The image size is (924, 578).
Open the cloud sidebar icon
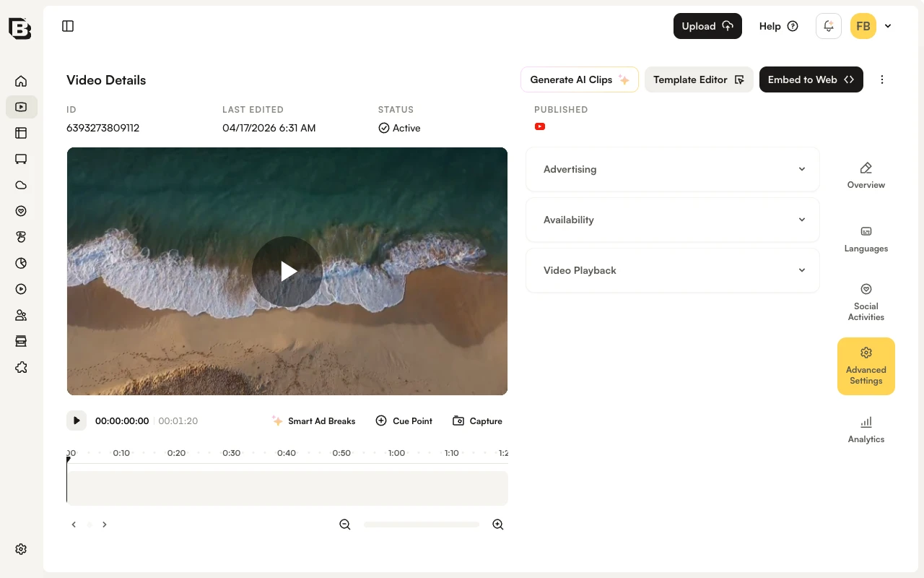[21, 185]
